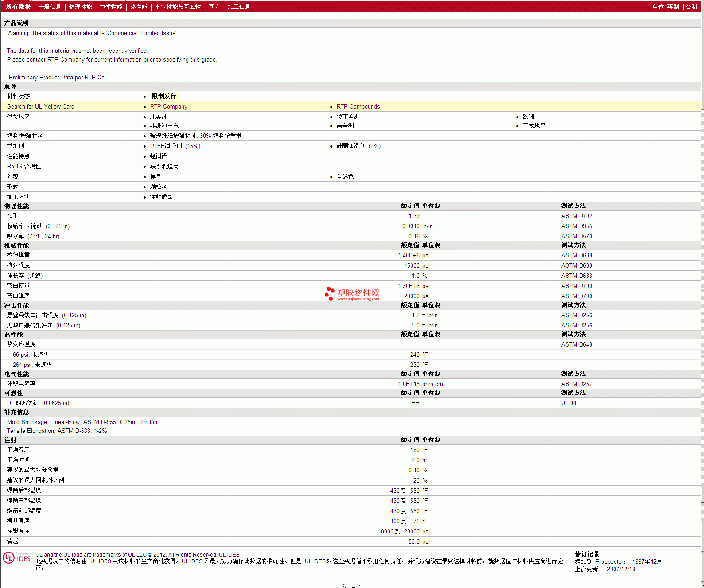Select 英制 units option
The width and height of the screenshot is (704, 588).
point(673,7)
